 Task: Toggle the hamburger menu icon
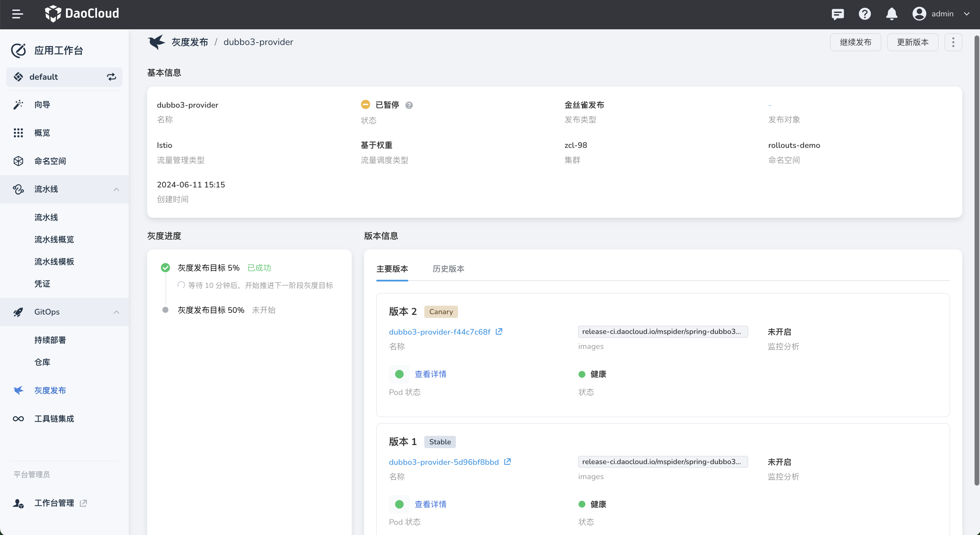click(17, 14)
